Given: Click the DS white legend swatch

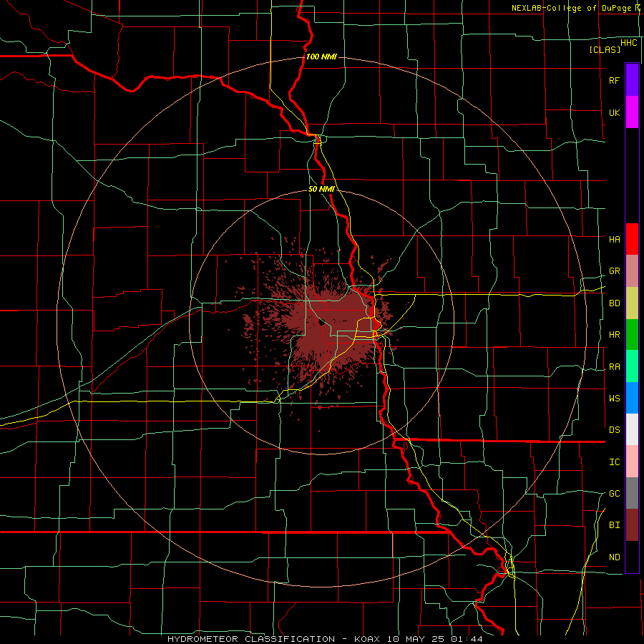Looking at the screenshot, I should click(x=632, y=429).
